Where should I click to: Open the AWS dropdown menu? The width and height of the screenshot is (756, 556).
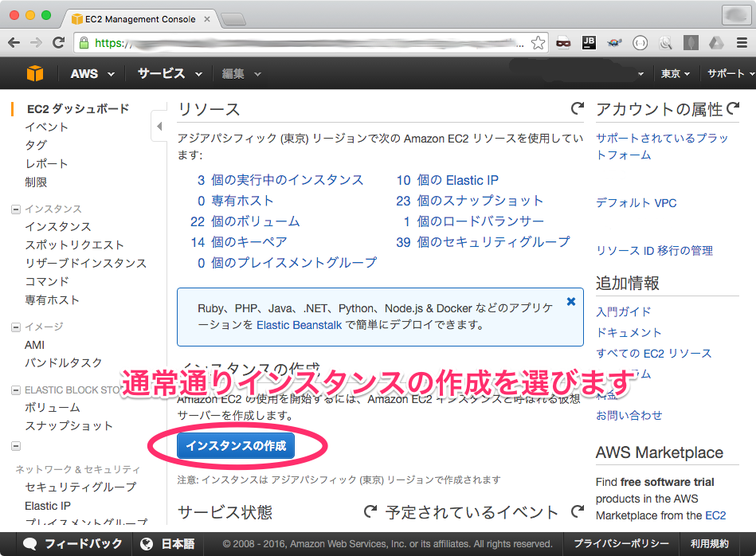(x=92, y=74)
